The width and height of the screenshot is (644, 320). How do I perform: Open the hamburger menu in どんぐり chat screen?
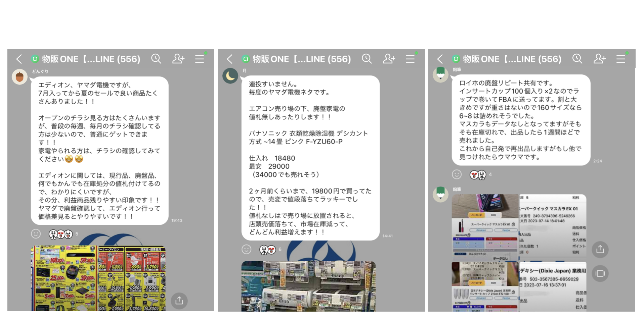pos(200,59)
